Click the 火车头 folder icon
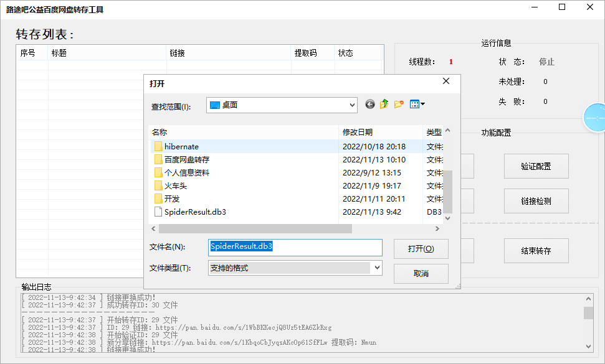Image resolution: width=605 pixels, height=364 pixels. coord(158,185)
